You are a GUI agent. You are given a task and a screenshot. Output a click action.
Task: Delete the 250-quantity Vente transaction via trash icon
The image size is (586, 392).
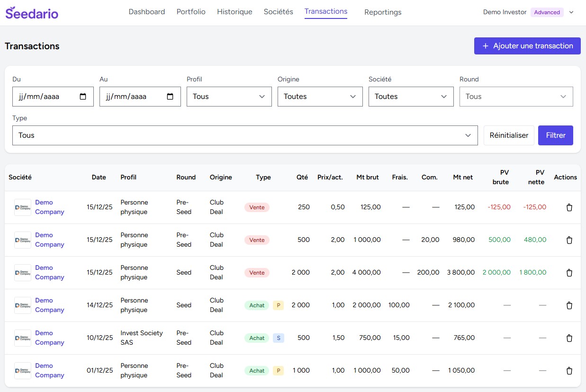[x=569, y=207]
